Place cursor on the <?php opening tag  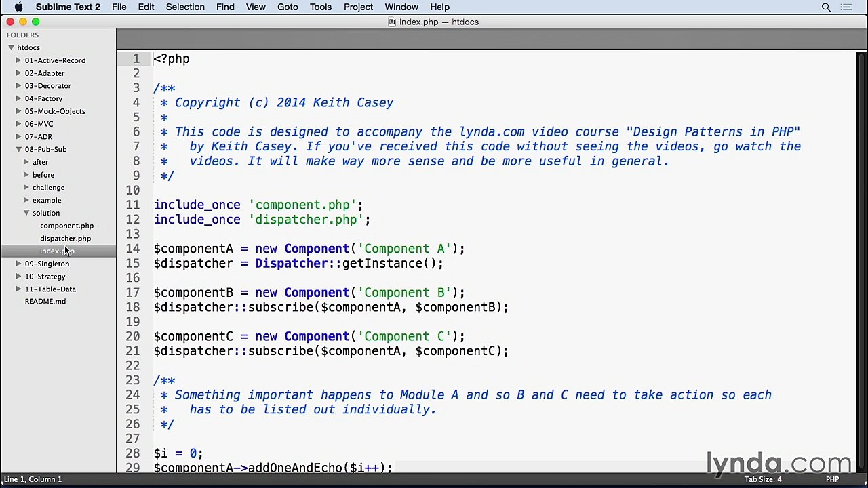[x=172, y=59]
